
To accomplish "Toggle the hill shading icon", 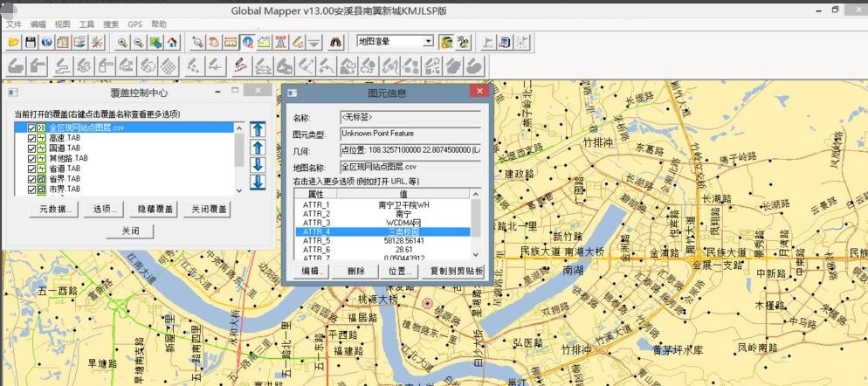I will coord(446,42).
